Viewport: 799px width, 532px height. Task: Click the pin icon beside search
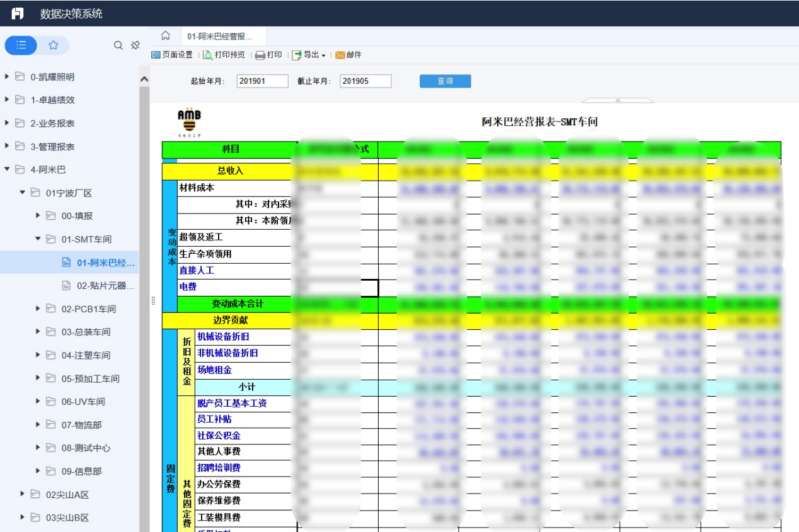pyautogui.click(x=135, y=45)
